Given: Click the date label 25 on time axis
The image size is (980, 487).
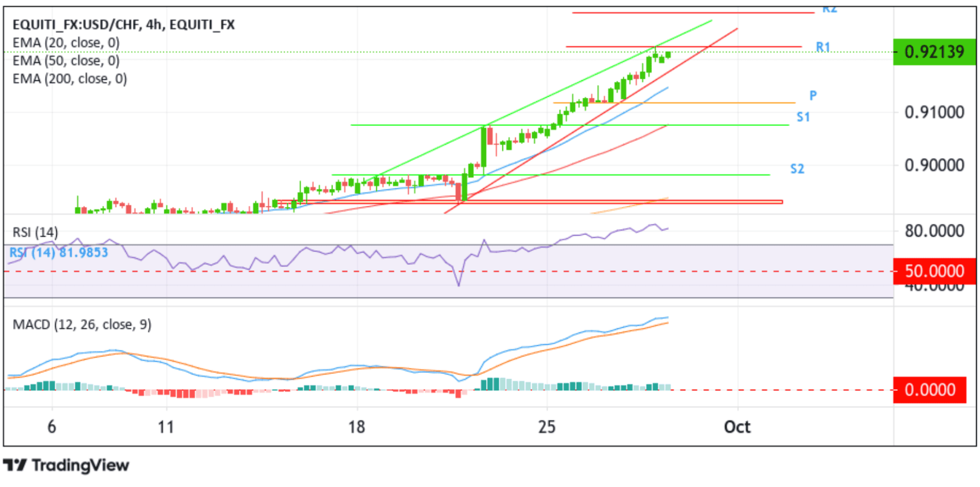Looking at the screenshot, I should click(547, 427).
